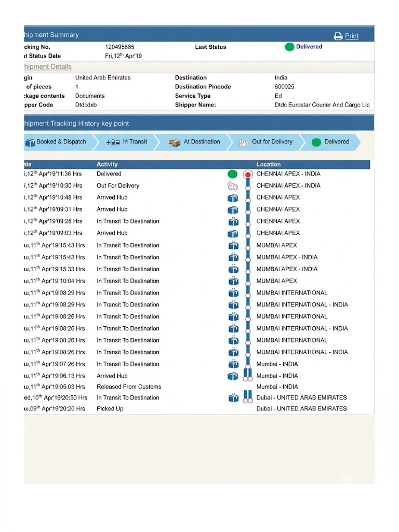Click the package icon in 10:04 Hrs row
This screenshot has width=399, height=532.
tap(233, 281)
